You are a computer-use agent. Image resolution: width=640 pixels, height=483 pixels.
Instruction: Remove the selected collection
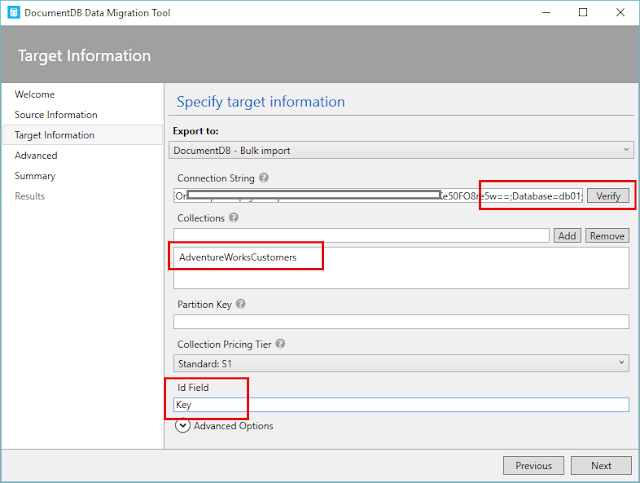tap(607, 236)
